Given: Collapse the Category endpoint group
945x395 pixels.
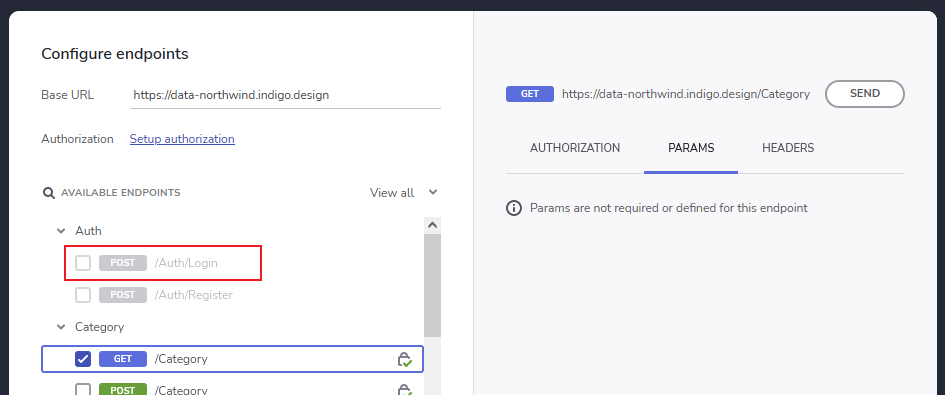Looking at the screenshot, I should (60, 327).
